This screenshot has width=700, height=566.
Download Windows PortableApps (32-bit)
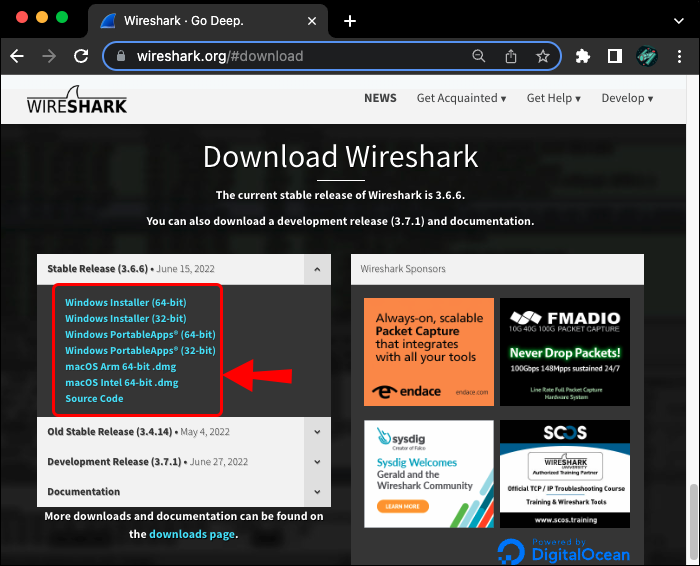click(x=140, y=350)
